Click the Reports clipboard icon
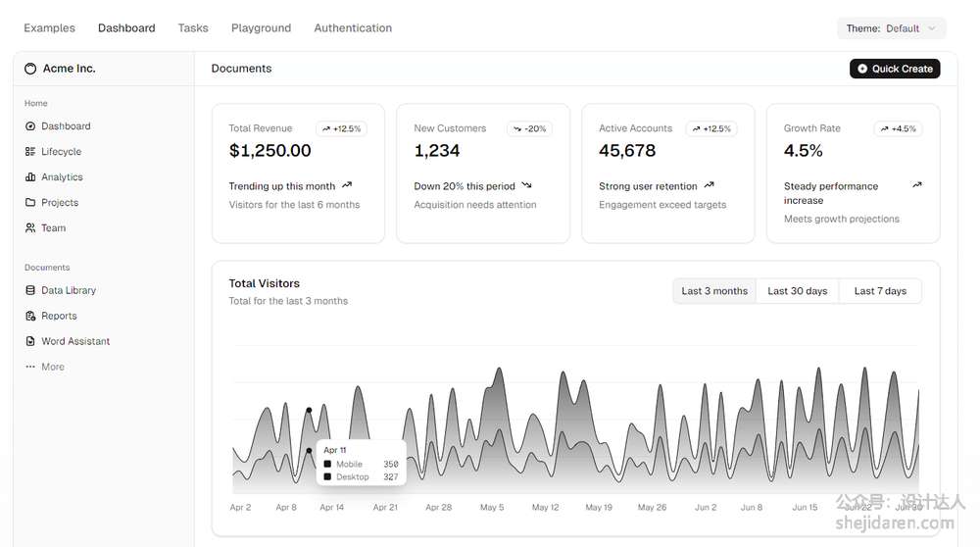The image size is (980, 547). point(30,317)
